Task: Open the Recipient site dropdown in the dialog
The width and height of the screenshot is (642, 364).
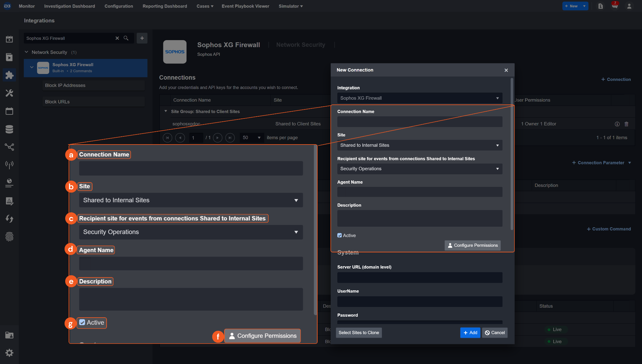Action: [x=420, y=169]
